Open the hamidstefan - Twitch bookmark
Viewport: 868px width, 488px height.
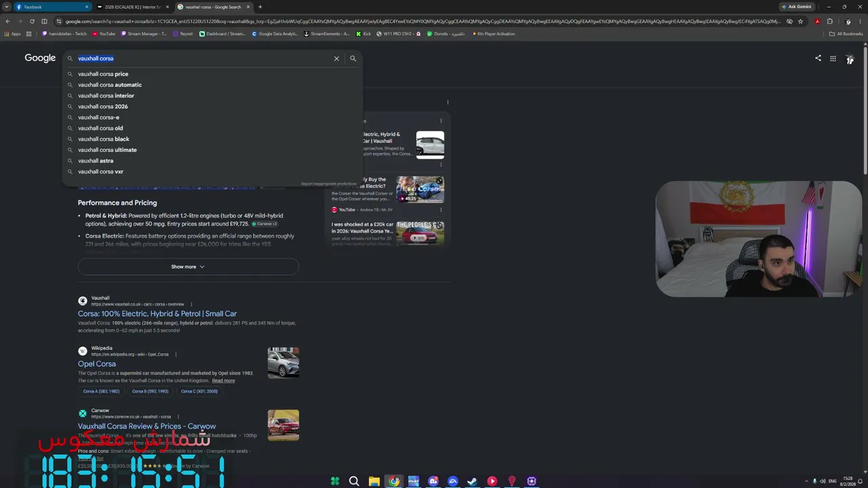[x=65, y=34]
